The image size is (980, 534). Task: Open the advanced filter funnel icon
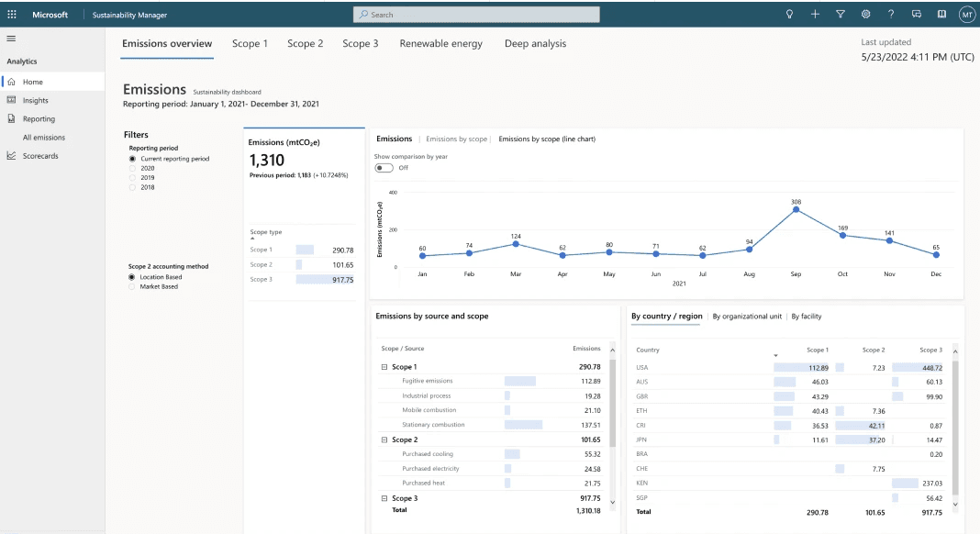click(840, 15)
